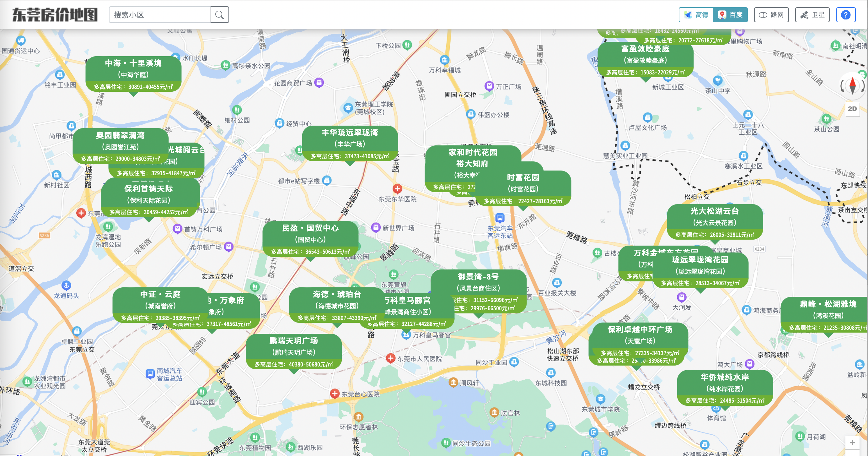This screenshot has width=868, height=456.
Task: Select 华侨城纯水岸 price bubble
Action: click(x=725, y=388)
